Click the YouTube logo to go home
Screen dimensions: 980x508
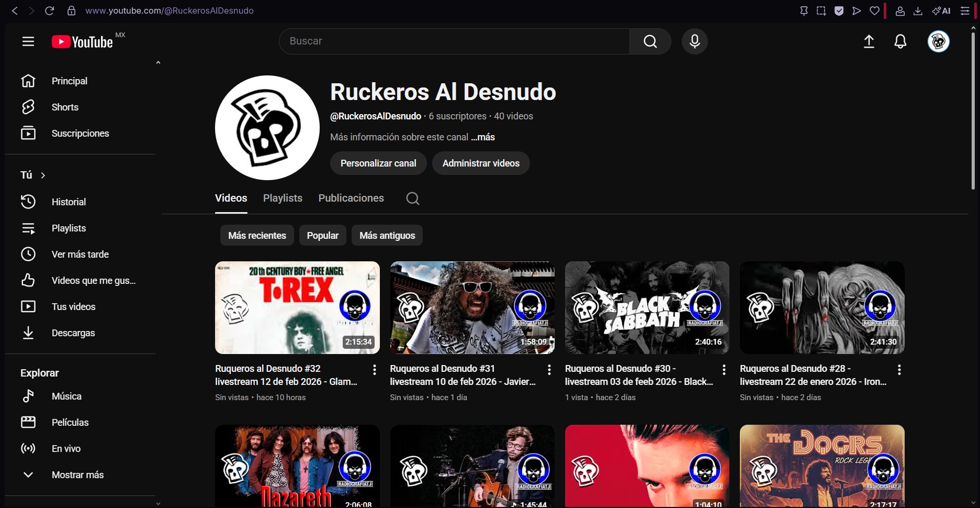(x=82, y=41)
